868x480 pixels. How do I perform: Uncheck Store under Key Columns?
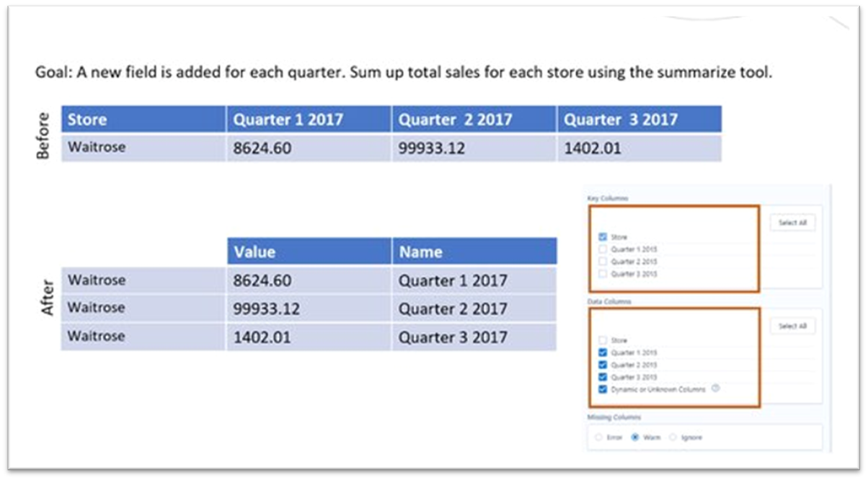point(602,236)
